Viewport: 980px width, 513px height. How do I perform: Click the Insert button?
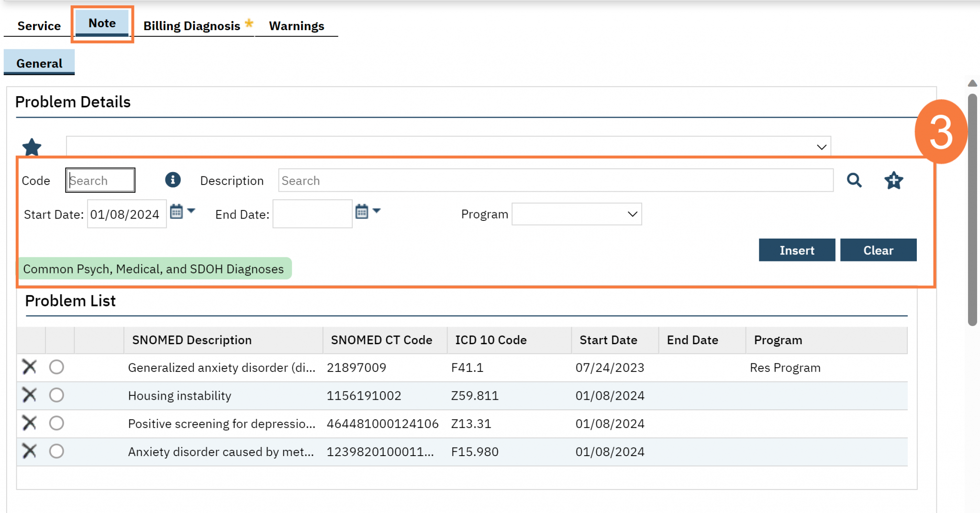(797, 250)
